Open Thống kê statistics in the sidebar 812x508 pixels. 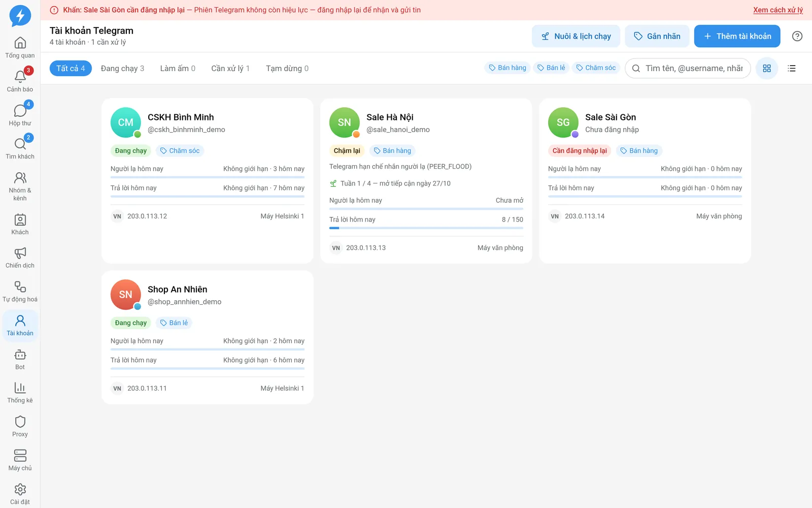click(20, 393)
